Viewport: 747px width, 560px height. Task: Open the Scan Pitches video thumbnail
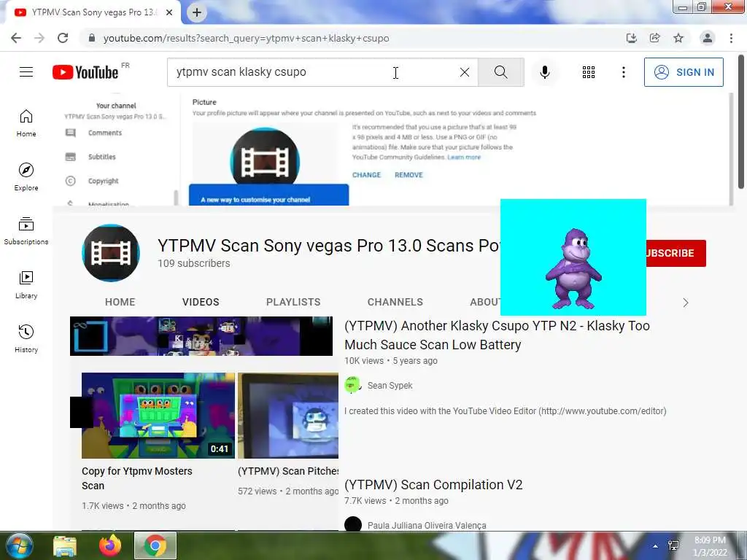287,415
